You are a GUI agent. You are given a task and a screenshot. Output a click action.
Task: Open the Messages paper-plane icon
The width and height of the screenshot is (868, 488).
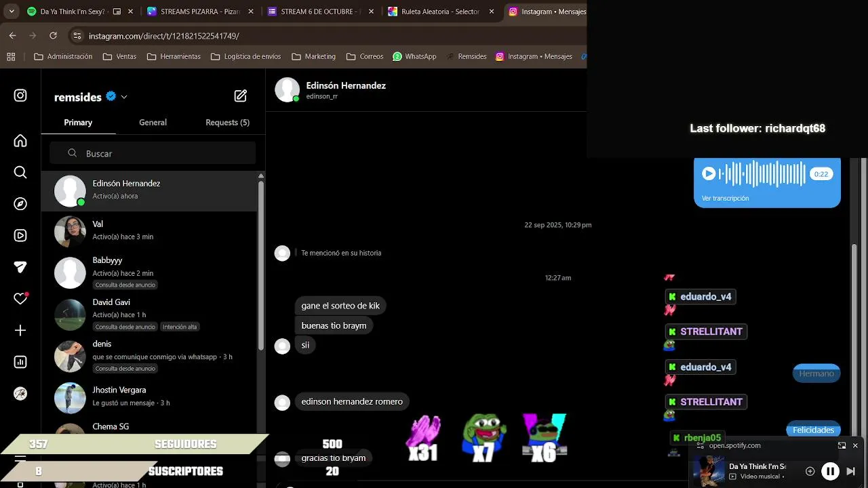[20, 267]
